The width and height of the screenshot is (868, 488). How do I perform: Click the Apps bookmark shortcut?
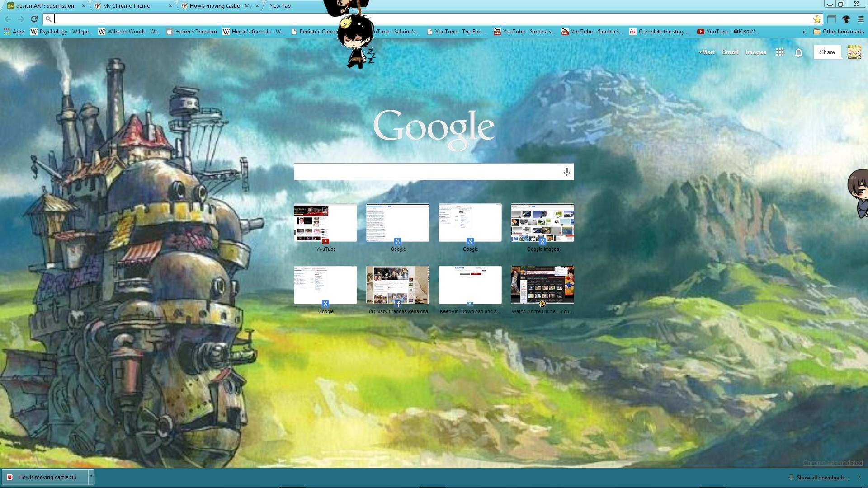coord(14,32)
